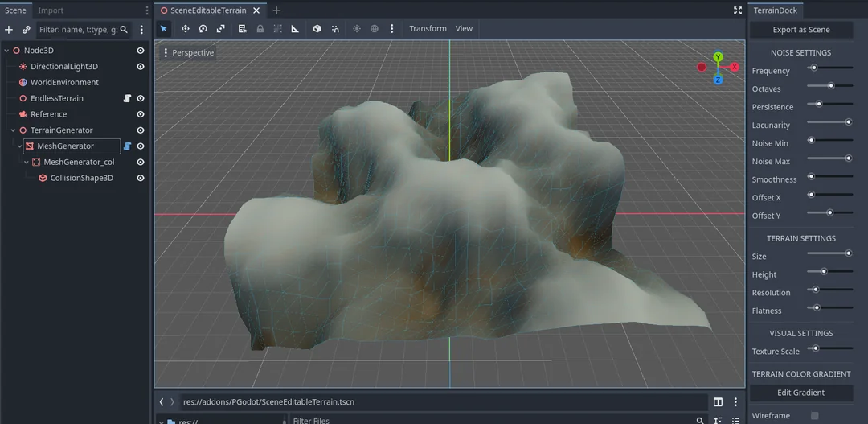Choose the Scale mode tool
This screenshot has width=868, height=424.
tap(220, 29)
